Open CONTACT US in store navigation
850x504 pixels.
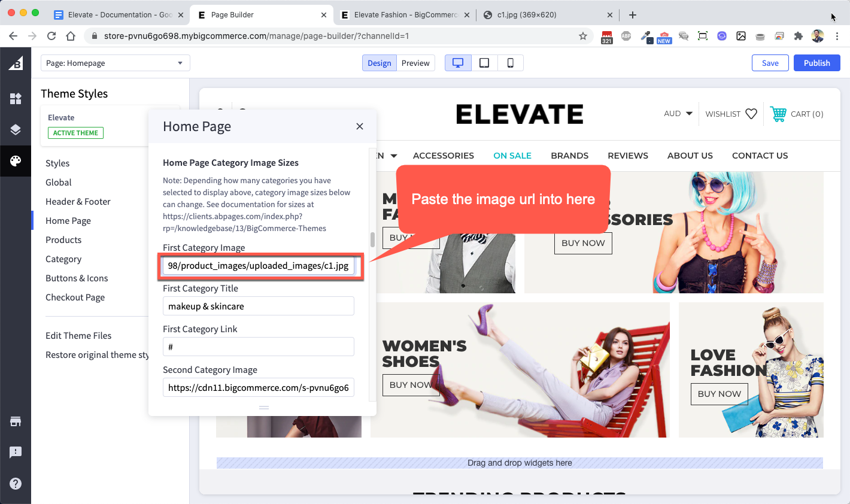click(x=760, y=156)
